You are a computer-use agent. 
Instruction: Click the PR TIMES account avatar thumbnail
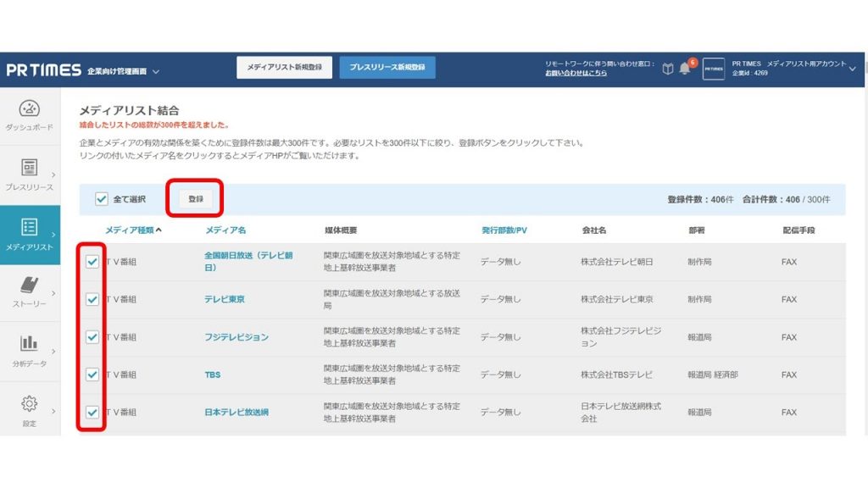pos(714,69)
